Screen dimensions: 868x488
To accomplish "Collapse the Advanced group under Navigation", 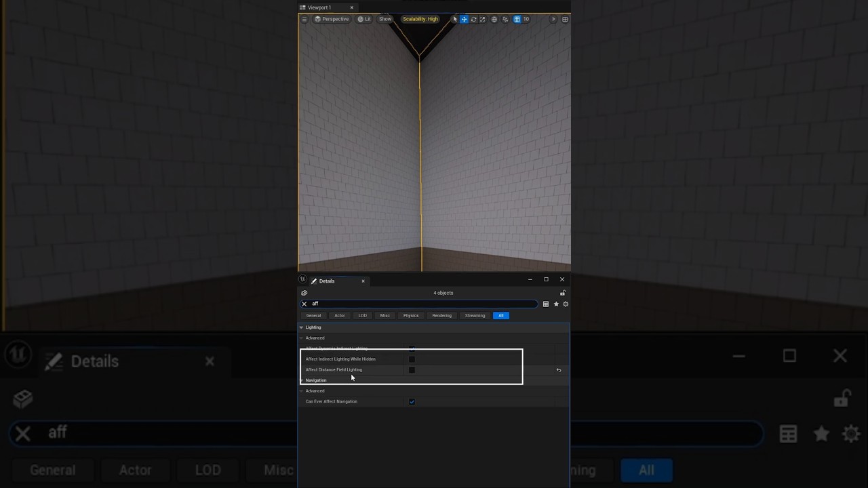I will [x=302, y=391].
